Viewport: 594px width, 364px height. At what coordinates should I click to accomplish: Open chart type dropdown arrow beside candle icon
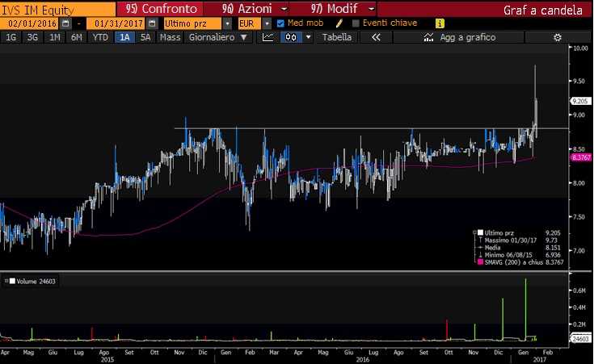coord(308,37)
